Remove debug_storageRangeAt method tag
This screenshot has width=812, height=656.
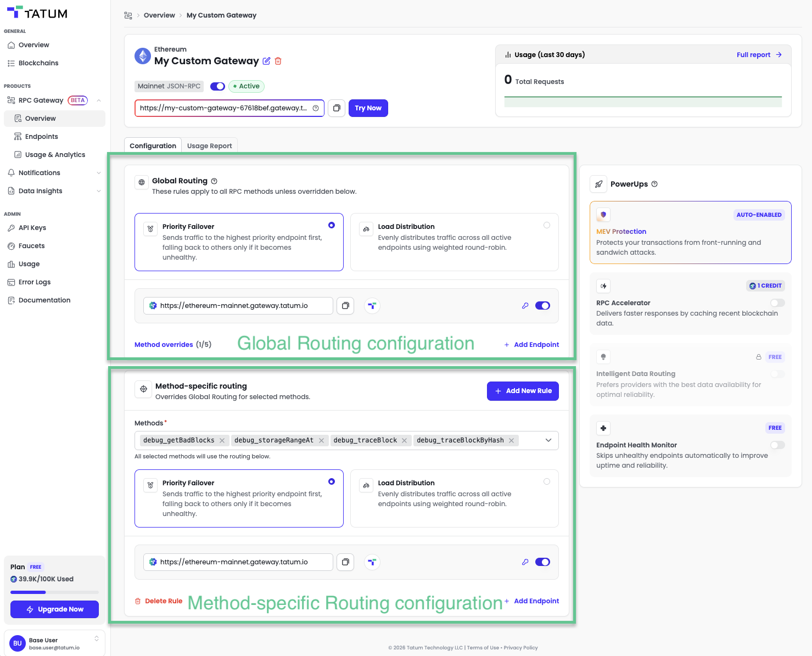321,440
